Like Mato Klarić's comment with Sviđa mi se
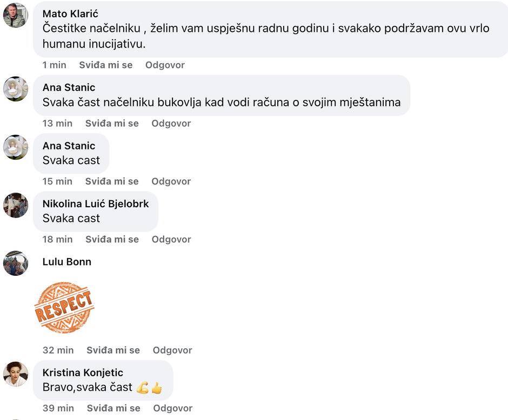The height and width of the screenshot is (420, 508). [x=105, y=65]
